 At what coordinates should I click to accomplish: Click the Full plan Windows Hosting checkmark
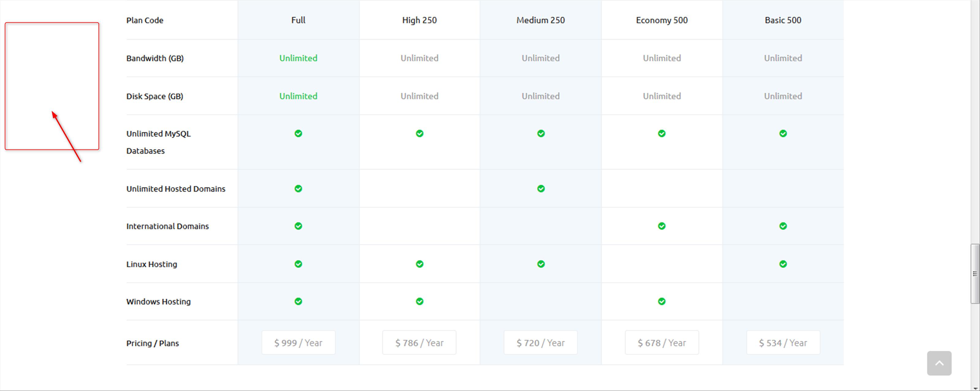pyautogui.click(x=298, y=301)
